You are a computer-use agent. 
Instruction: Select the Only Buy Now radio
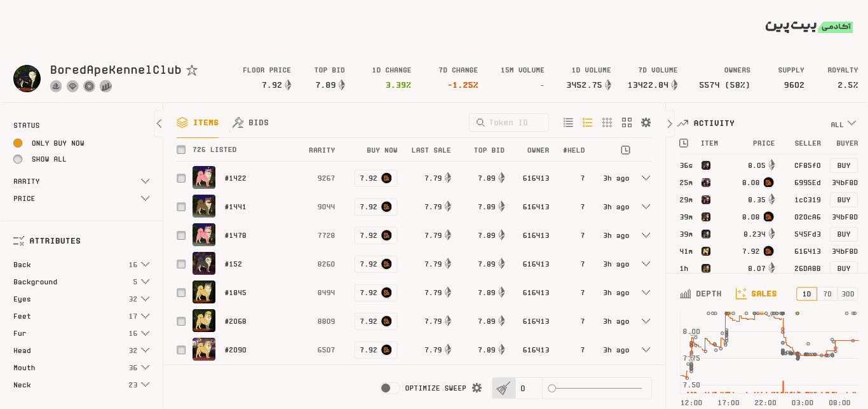pyautogui.click(x=18, y=143)
